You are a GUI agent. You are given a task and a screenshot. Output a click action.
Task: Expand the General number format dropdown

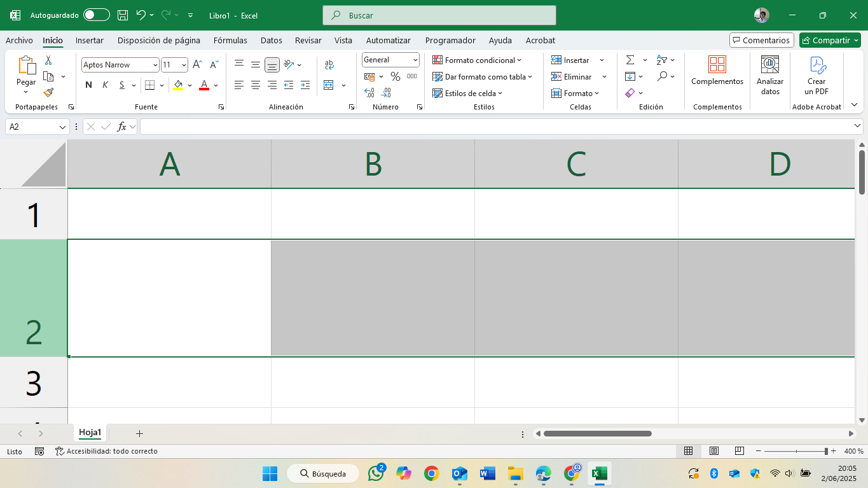(x=390, y=60)
